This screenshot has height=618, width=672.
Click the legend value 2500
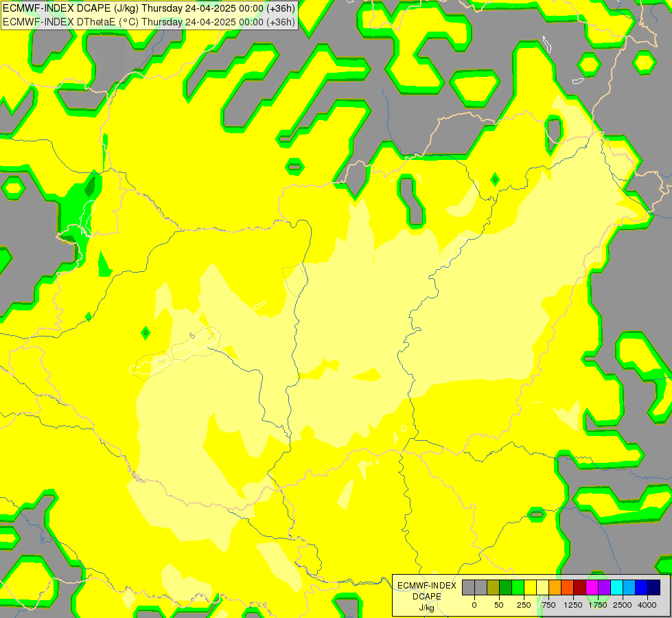623,605
